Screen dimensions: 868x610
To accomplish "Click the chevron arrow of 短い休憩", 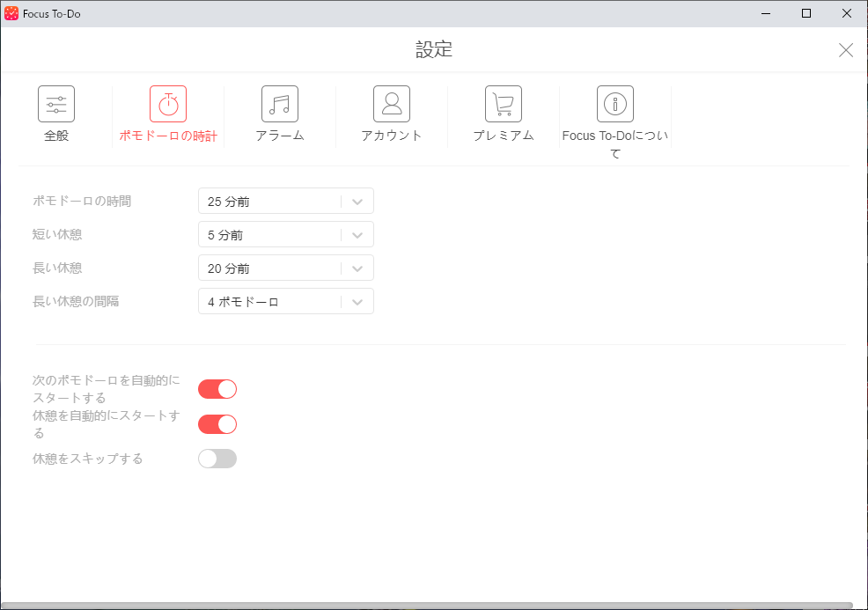I will [357, 235].
